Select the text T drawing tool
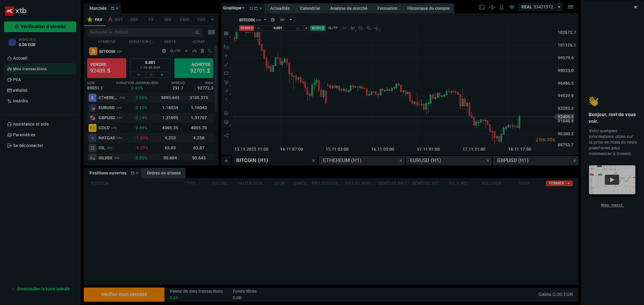 tap(226, 100)
